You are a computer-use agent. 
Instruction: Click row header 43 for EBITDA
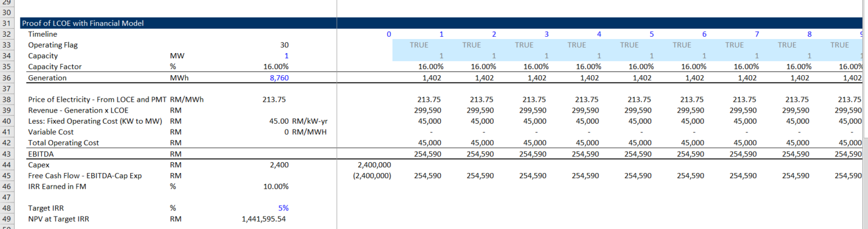point(7,154)
